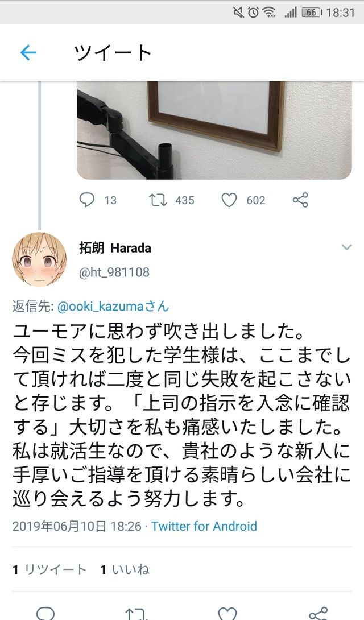Tap the Wi-Fi icon in status bar
This screenshot has width=364, height=620.
pos(270,13)
